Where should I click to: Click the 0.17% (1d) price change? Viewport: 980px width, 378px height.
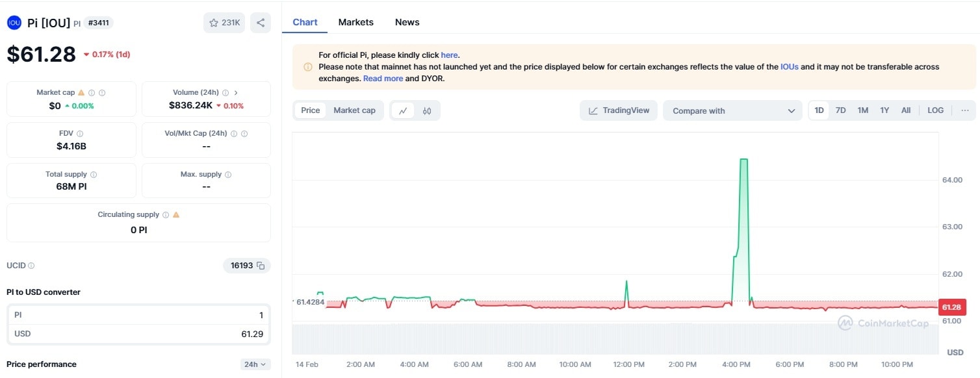click(107, 55)
